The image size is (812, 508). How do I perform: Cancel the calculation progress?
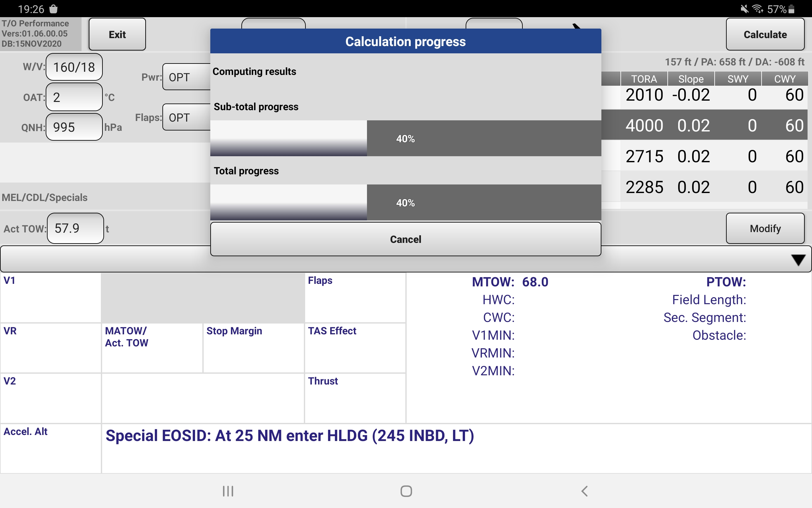pyautogui.click(x=405, y=239)
